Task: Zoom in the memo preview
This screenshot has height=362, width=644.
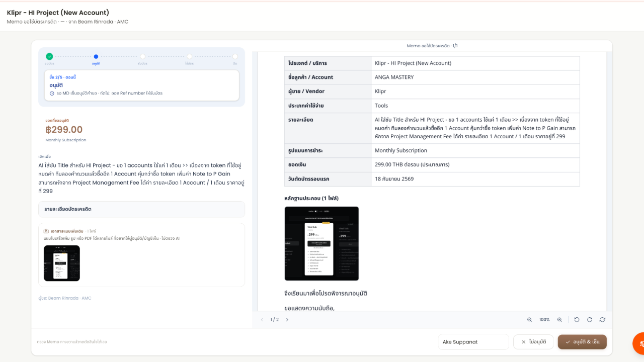Action: pos(559,320)
